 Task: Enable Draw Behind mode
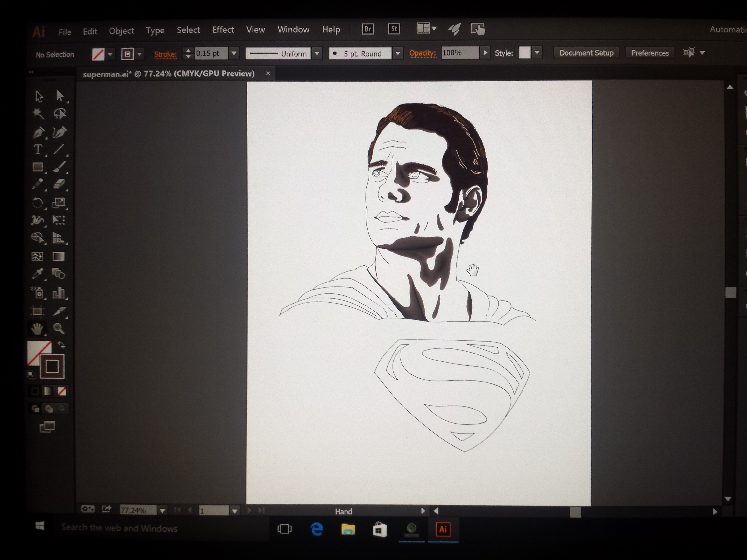(x=49, y=409)
